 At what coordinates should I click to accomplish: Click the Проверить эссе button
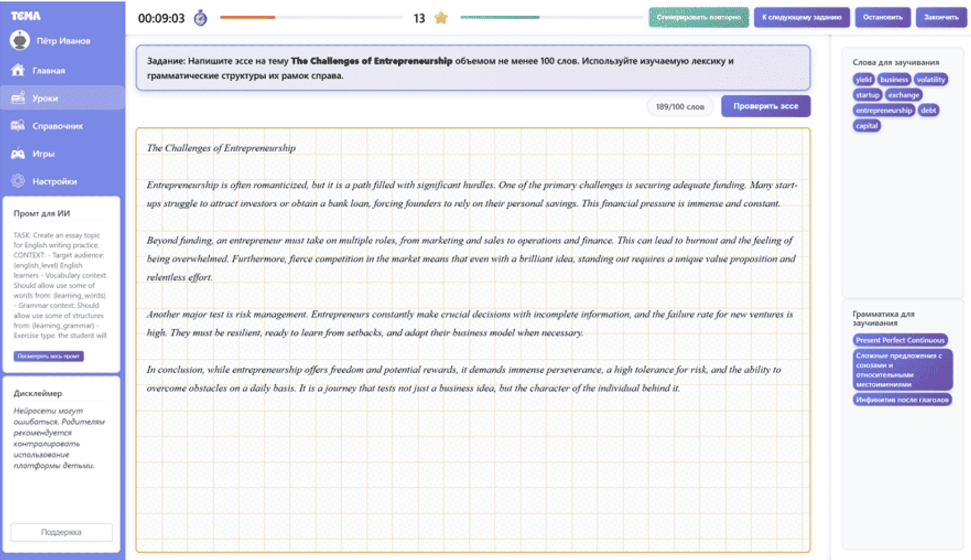click(x=766, y=106)
